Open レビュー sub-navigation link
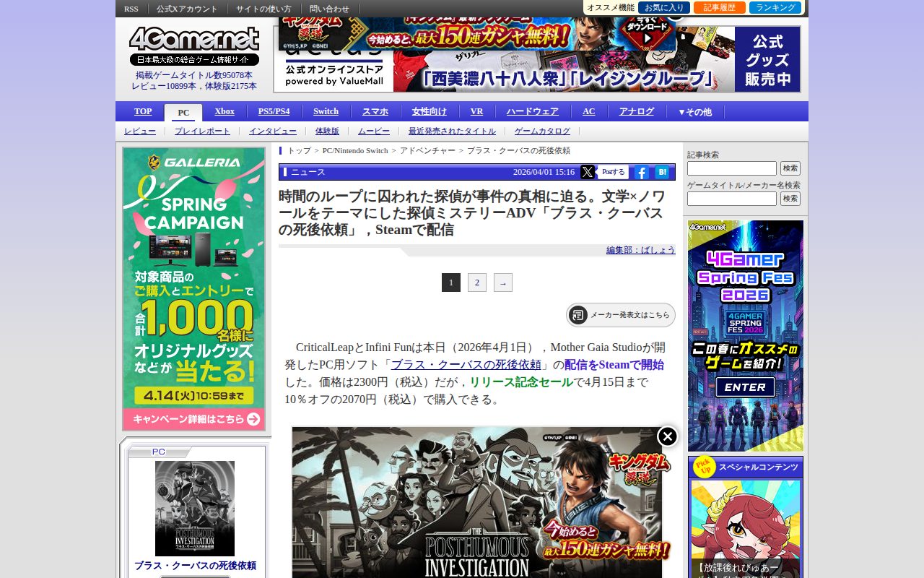Viewport: 924px width, 578px height. click(x=140, y=131)
